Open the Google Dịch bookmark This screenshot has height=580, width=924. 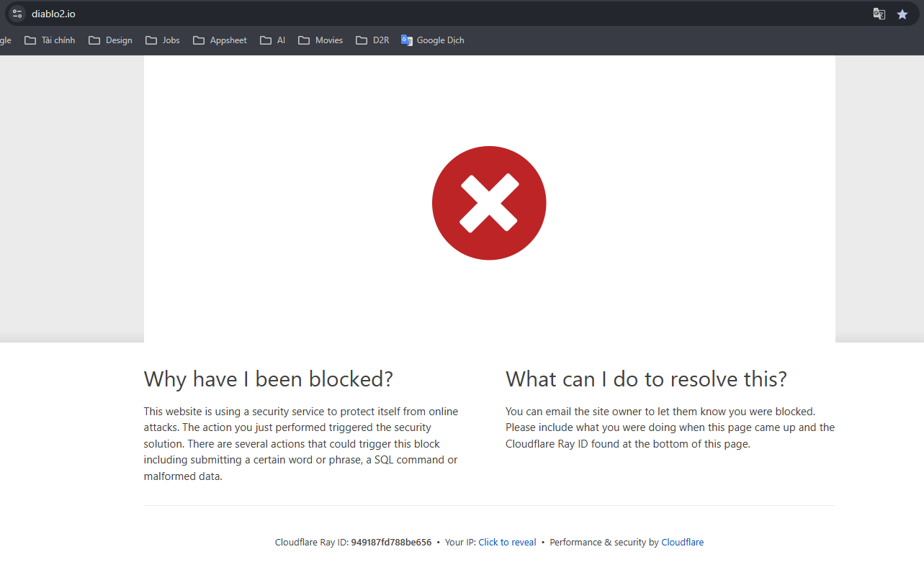[432, 40]
